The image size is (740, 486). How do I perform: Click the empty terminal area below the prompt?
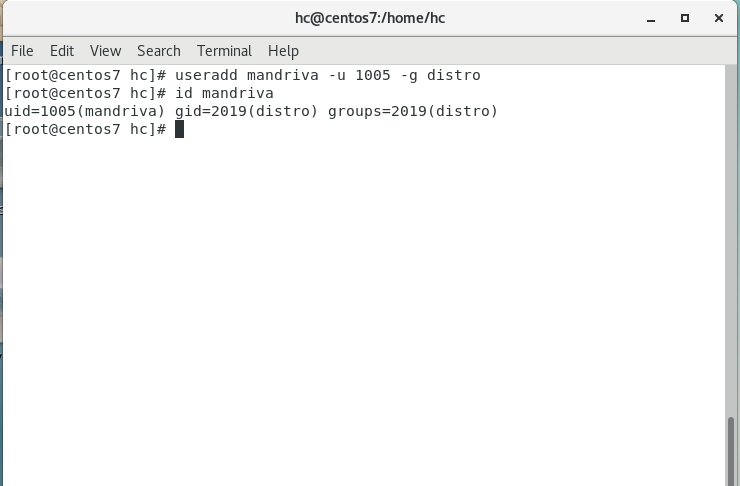360,300
